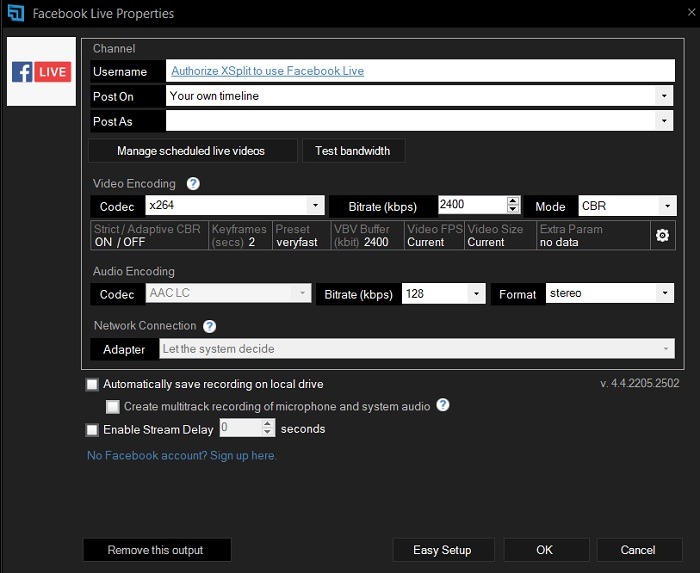
Task: Click Manage scheduled live videos button
Action: tap(192, 151)
